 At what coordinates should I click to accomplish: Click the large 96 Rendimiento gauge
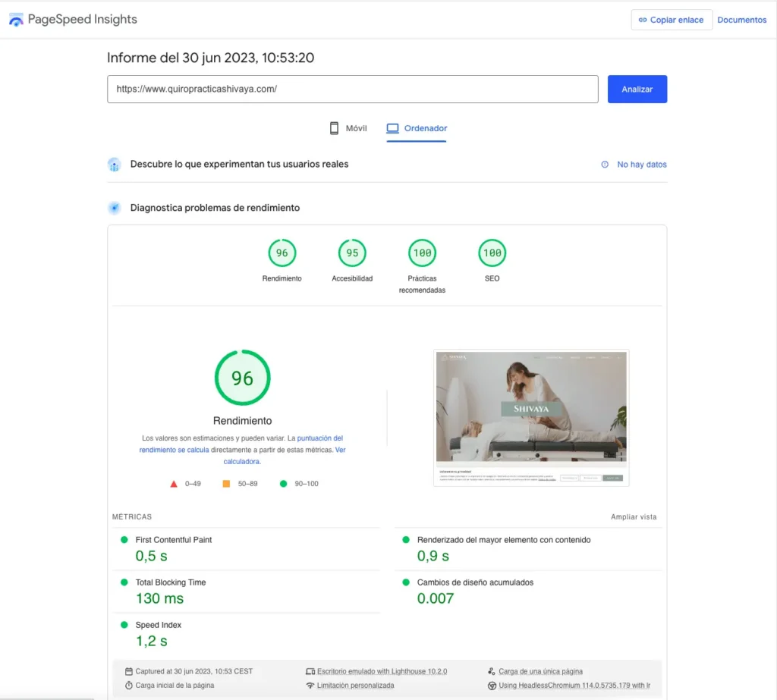click(242, 378)
